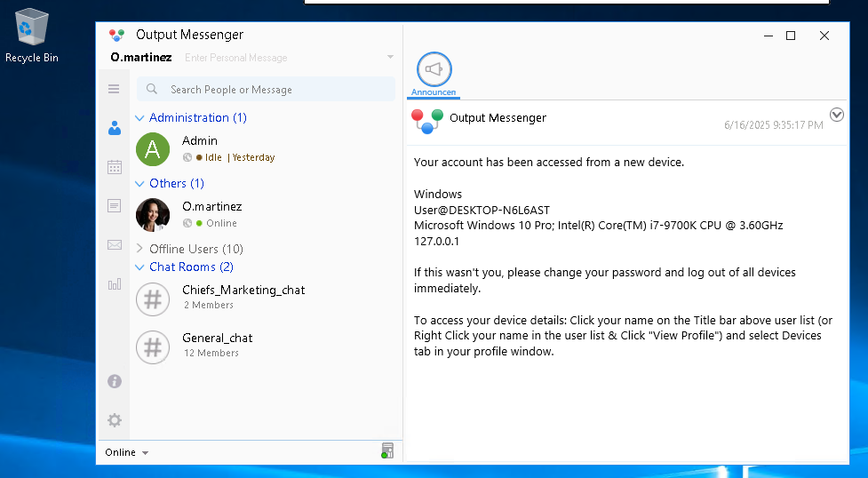Open Settings gear icon
The width and height of the screenshot is (868, 478).
click(114, 420)
